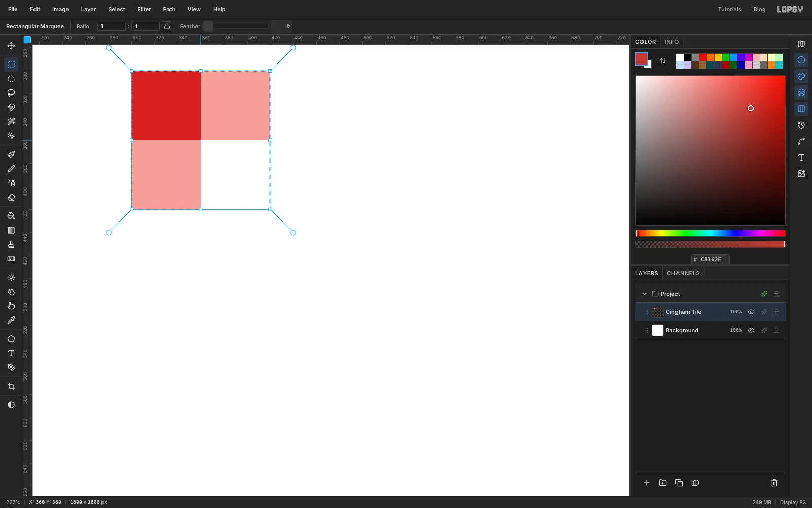812x508 pixels.
Task: Select the Polygon shape tool
Action: [x=11, y=339]
